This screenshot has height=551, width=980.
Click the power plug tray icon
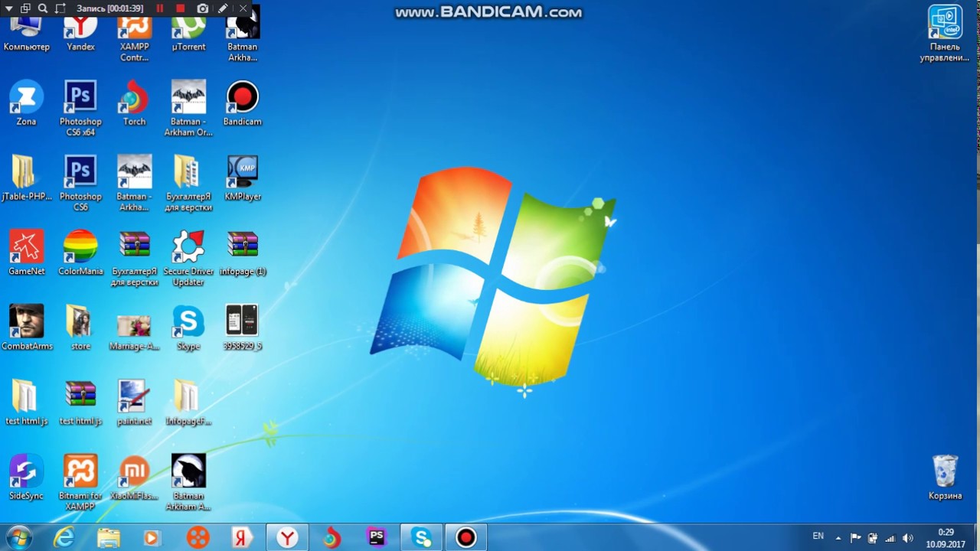(872, 538)
